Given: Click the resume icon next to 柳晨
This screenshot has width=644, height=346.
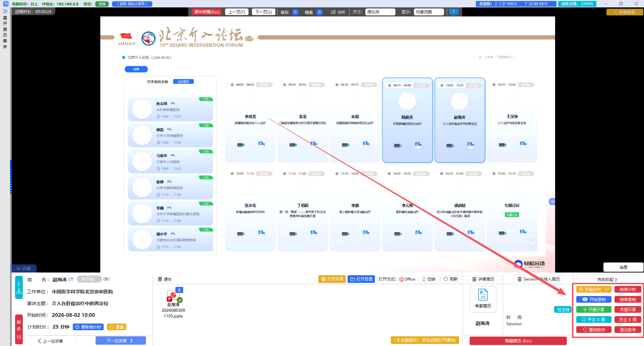Looking at the screenshot, I should coord(169,129).
